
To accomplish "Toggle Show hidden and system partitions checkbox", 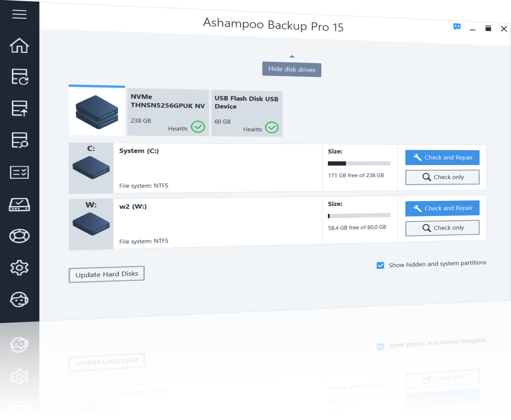I will (x=380, y=265).
